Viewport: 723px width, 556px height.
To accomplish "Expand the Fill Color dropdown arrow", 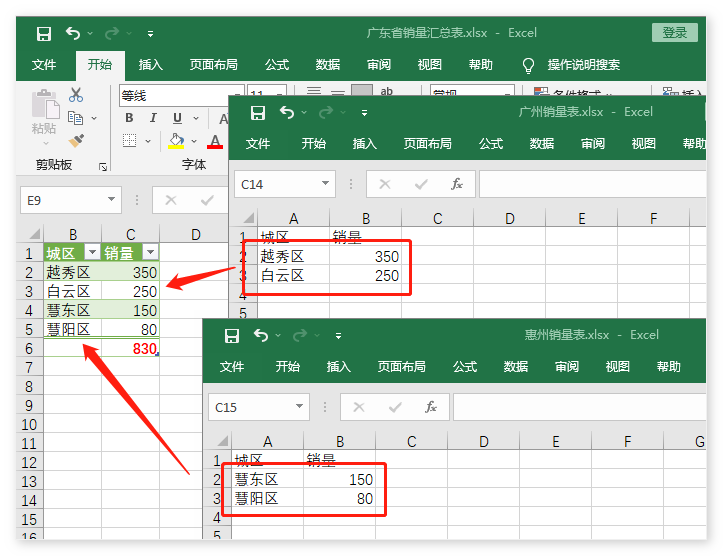I will pos(194,141).
